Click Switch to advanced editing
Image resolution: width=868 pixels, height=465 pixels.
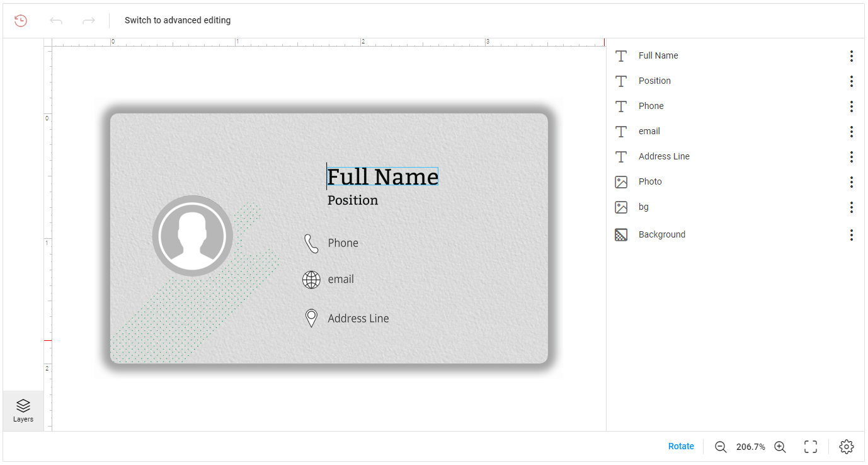coord(178,20)
